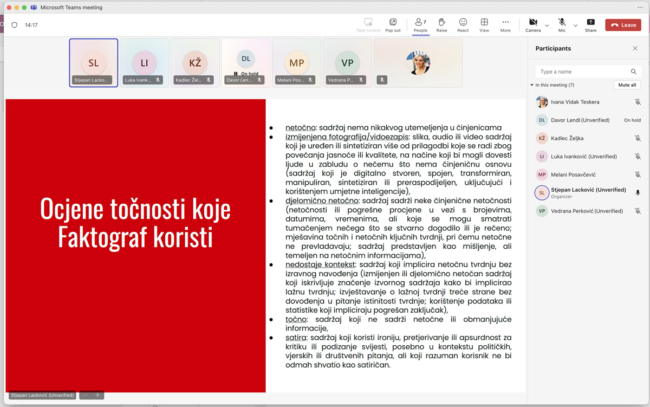Toggle mute icon beside Ivana Vidak Teskera

(637, 101)
